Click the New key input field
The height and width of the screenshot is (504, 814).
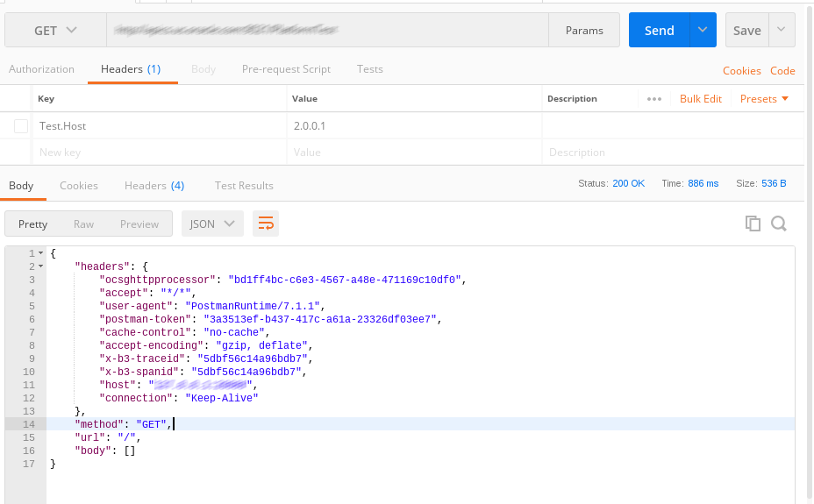click(160, 153)
